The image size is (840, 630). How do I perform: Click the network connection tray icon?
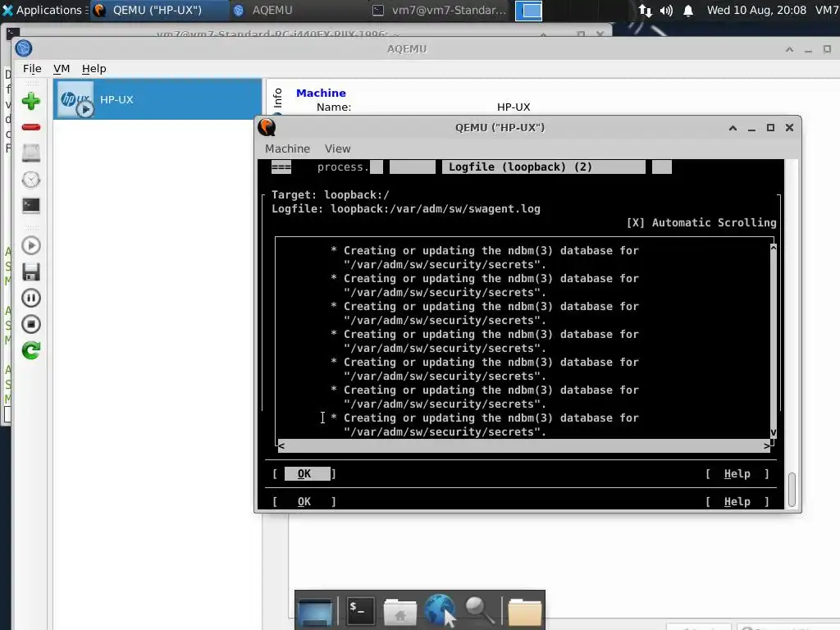[x=645, y=11]
